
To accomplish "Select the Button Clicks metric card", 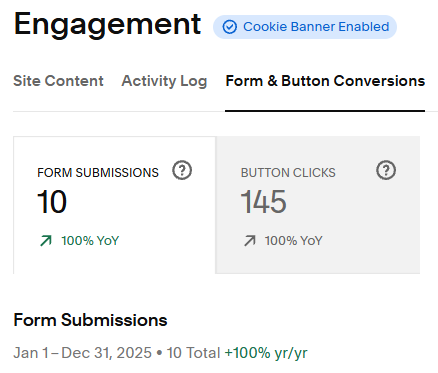I will pos(318,205).
